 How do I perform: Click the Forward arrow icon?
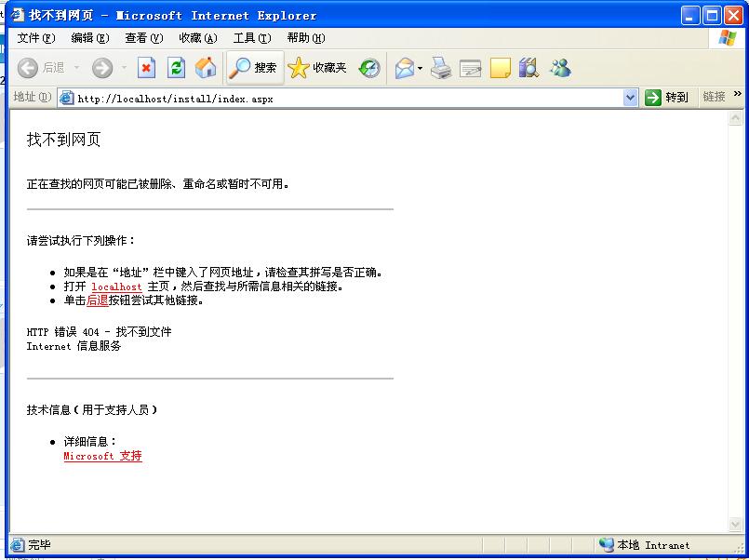102,68
